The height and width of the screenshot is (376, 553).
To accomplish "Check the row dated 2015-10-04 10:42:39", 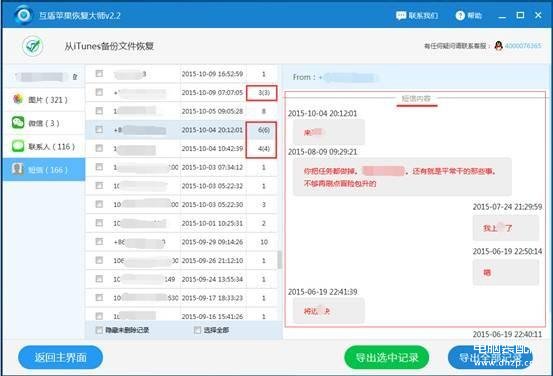I will (99, 148).
